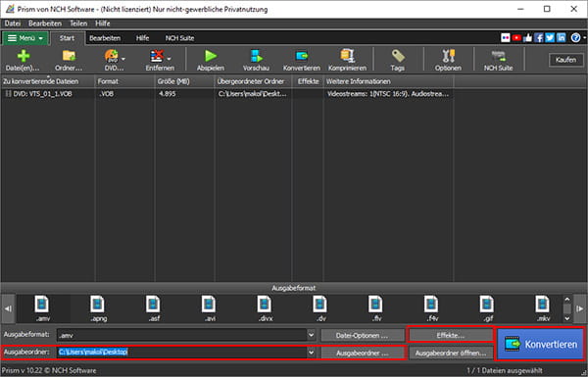This screenshot has height=377, width=588.
Task: Open the Teilen menu
Action: click(x=78, y=24)
